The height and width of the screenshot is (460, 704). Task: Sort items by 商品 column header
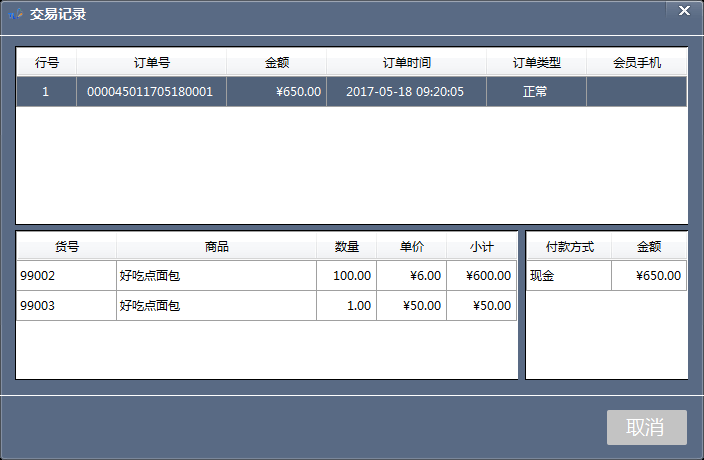tap(216, 247)
